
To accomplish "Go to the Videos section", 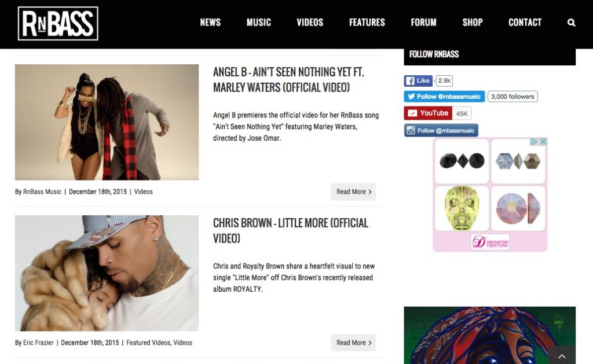I will click(x=310, y=23).
